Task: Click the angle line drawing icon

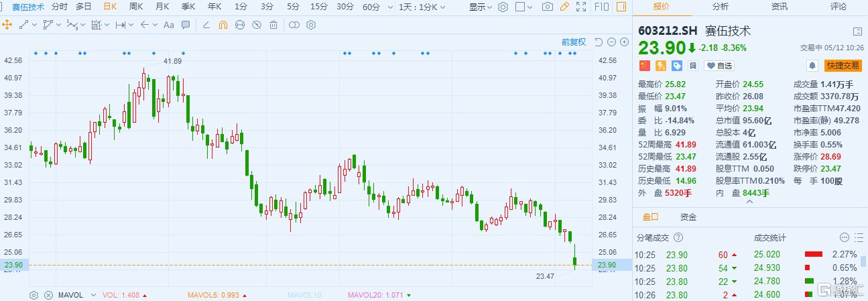Action: 206,25
